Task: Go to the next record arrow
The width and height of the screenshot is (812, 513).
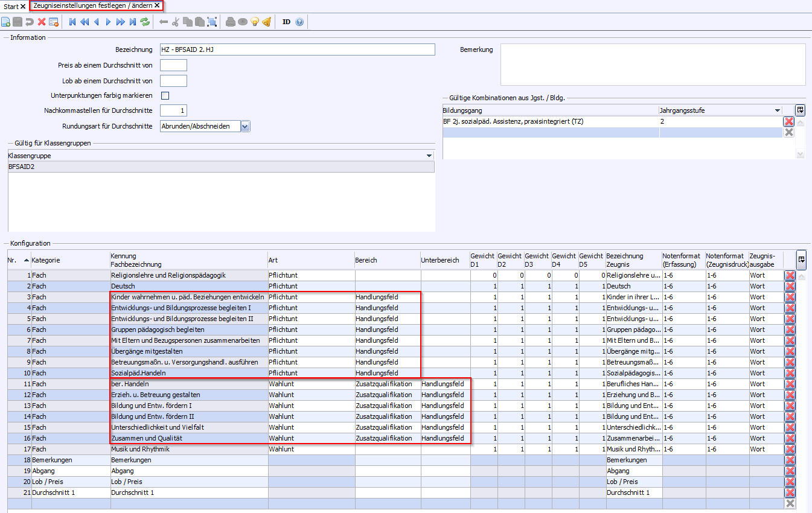Action: (x=109, y=22)
